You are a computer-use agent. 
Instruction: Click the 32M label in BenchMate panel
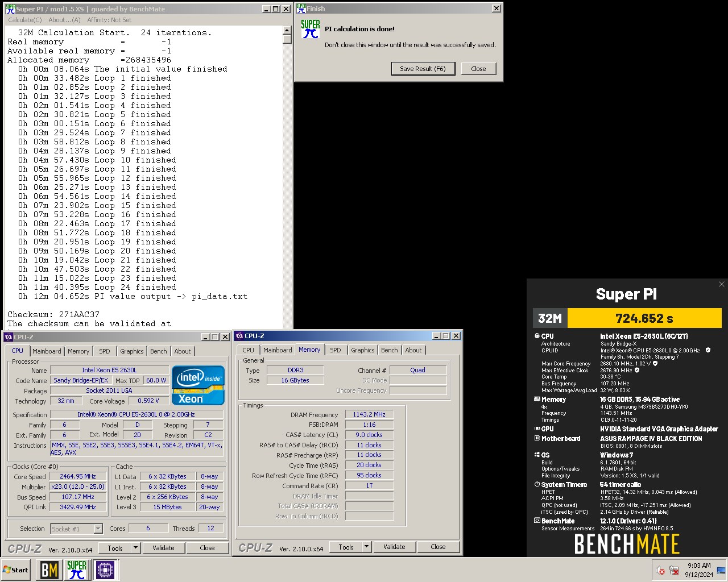(x=550, y=318)
